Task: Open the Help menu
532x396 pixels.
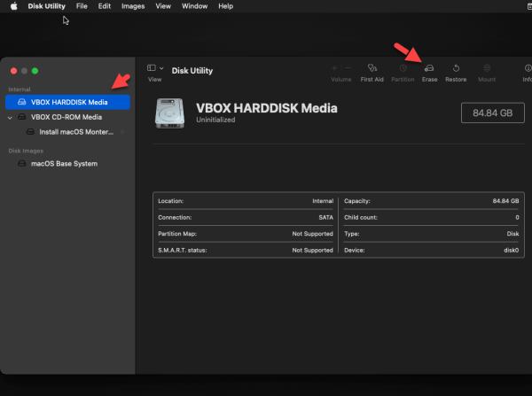Action: click(225, 6)
